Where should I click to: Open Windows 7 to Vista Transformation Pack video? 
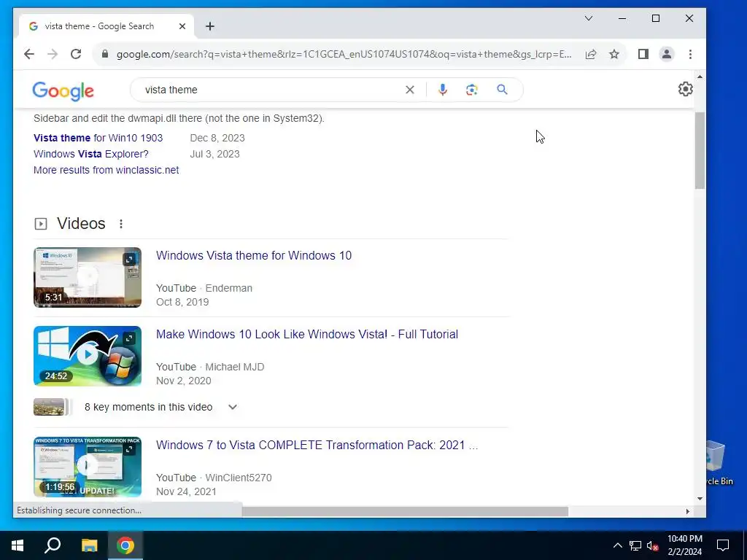317,446
